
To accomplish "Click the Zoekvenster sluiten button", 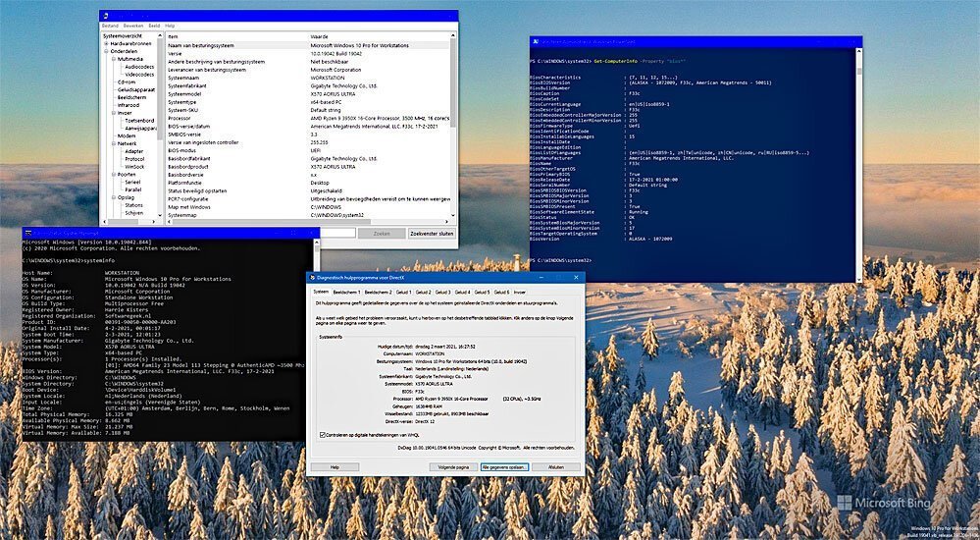I will [x=432, y=234].
